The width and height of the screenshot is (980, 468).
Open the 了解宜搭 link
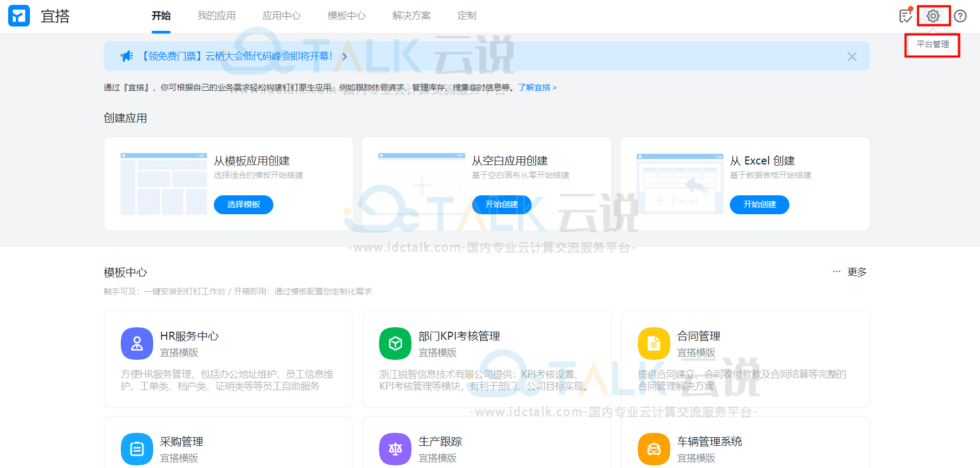coord(537,88)
